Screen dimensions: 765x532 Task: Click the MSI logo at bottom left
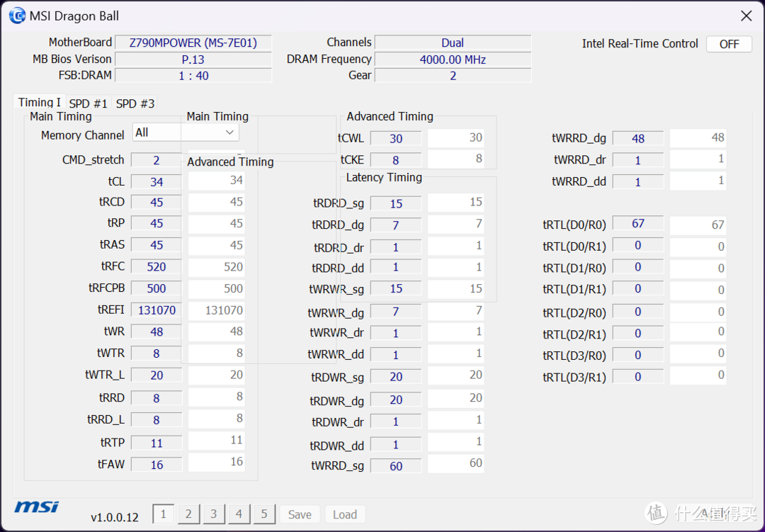(x=37, y=507)
